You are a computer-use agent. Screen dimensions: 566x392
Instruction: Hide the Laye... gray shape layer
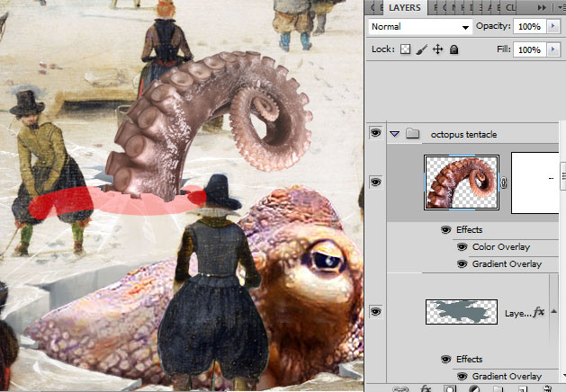[375, 311]
